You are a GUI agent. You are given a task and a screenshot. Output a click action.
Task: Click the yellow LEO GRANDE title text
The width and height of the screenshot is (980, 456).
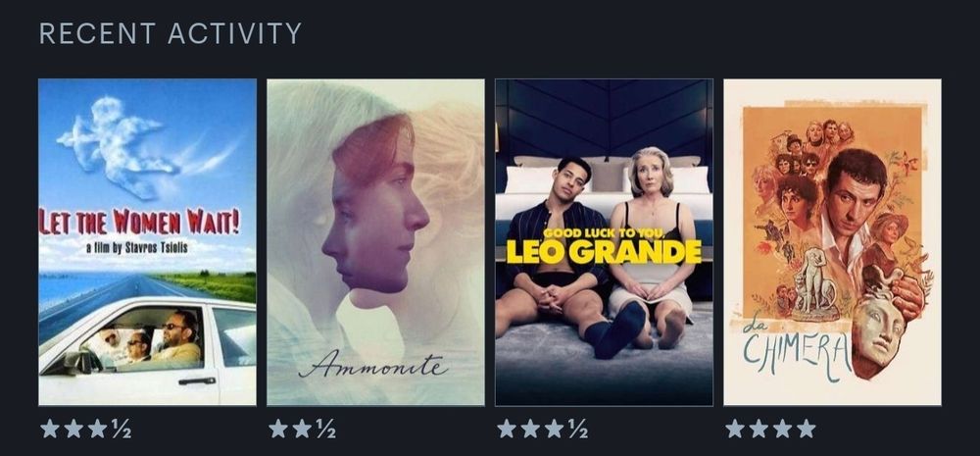604,251
